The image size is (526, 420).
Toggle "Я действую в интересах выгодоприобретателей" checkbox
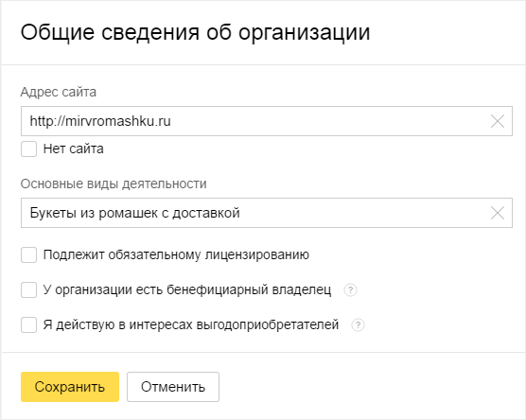coord(28,324)
